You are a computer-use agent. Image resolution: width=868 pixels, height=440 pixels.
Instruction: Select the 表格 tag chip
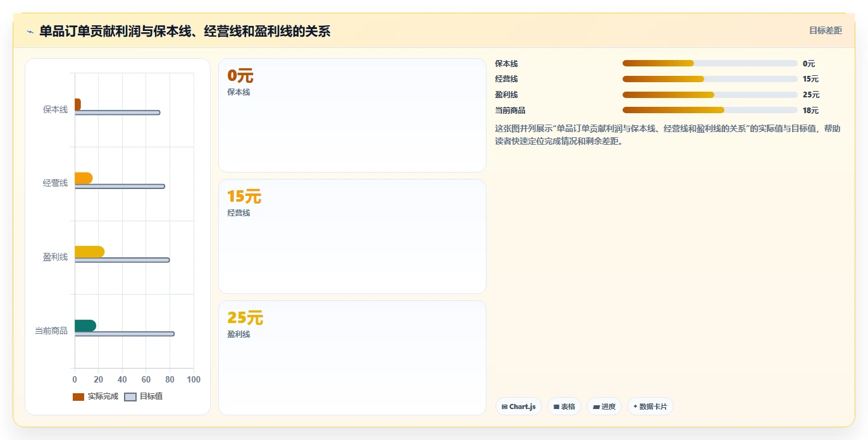pyautogui.click(x=564, y=406)
